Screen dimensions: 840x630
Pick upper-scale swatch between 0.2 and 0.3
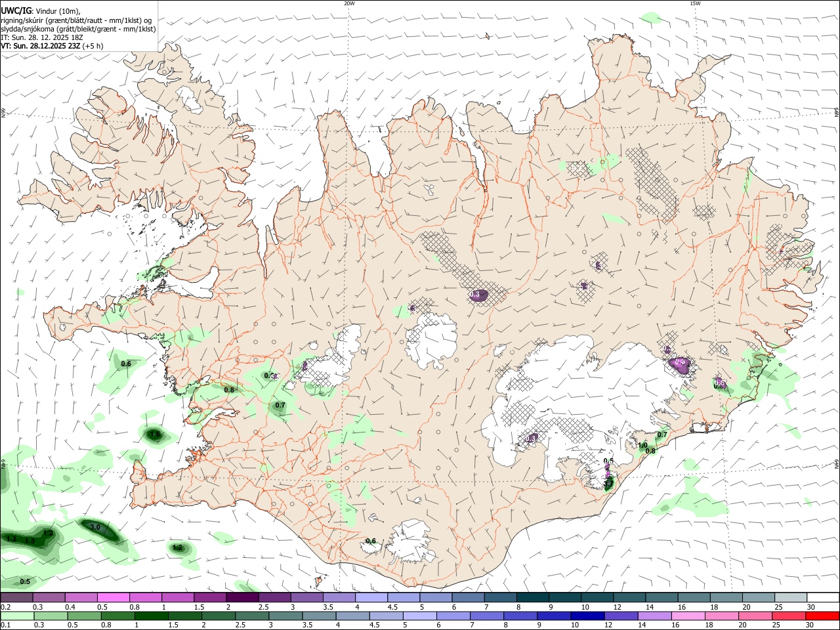(16, 598)
